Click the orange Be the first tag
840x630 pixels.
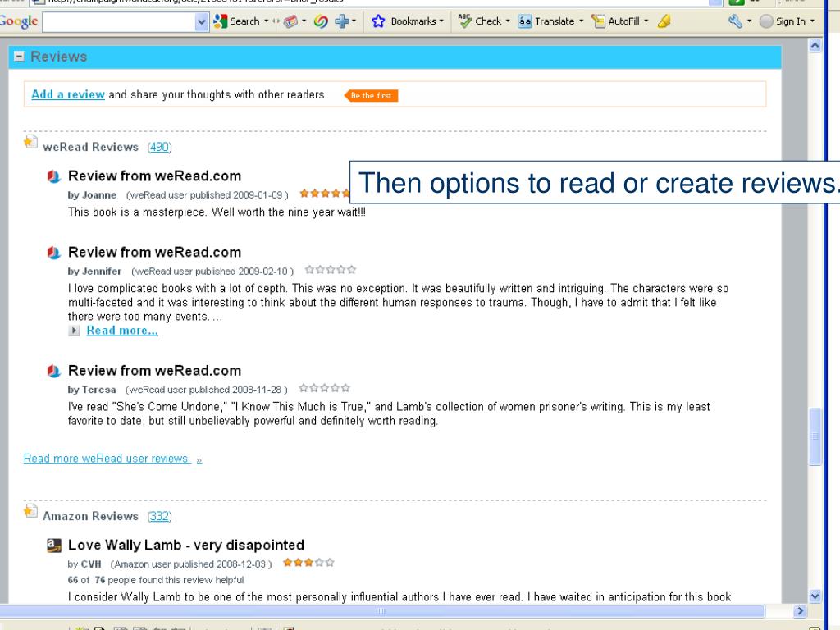pos(372,95)
